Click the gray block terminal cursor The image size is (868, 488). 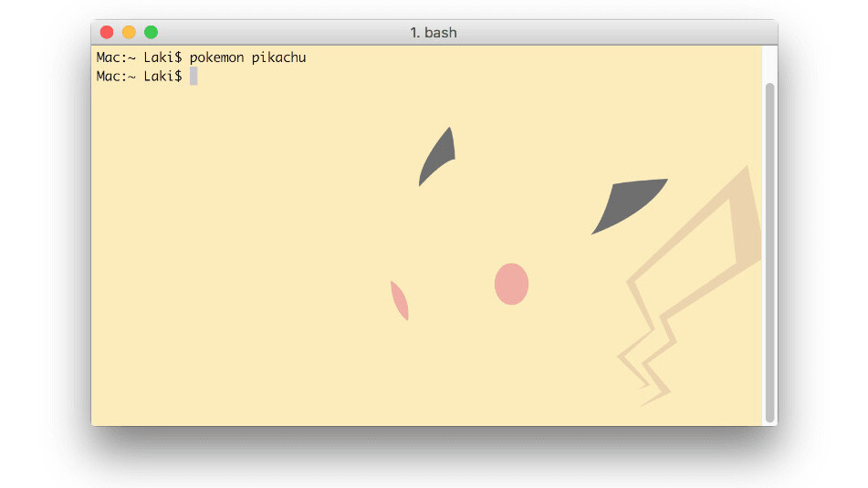pos(193,77)
